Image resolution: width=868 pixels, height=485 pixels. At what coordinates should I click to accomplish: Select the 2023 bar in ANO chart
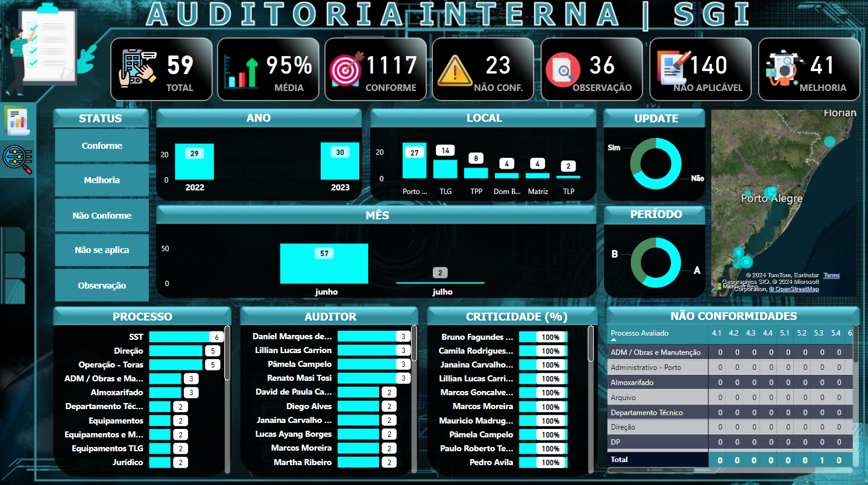coord(340,161)
